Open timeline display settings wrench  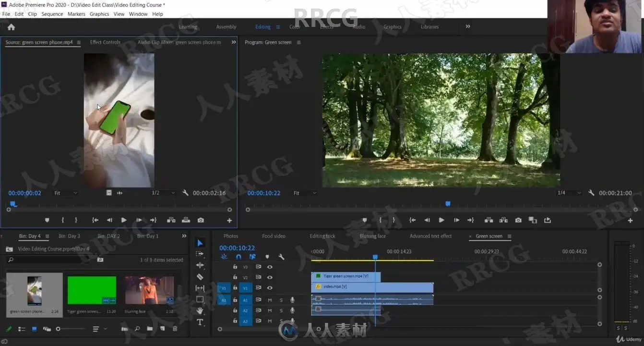click(281, 257)
